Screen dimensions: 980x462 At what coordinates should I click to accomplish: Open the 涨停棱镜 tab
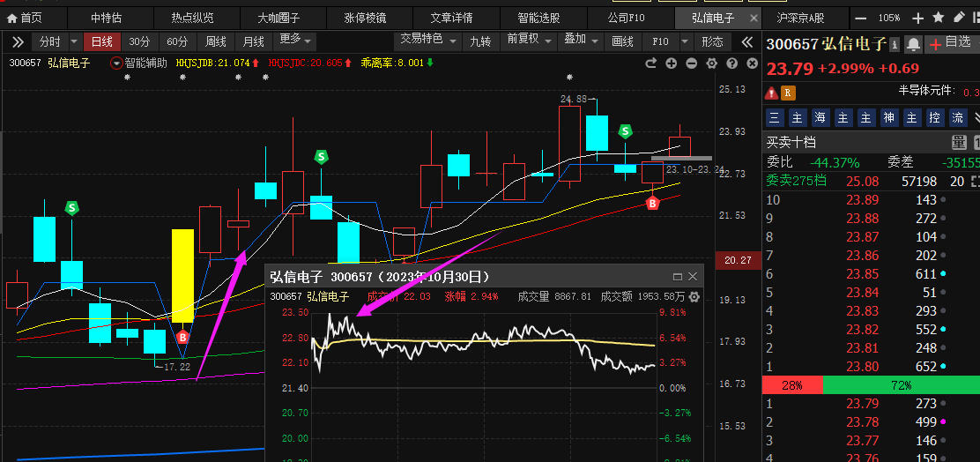click(366, 18)
